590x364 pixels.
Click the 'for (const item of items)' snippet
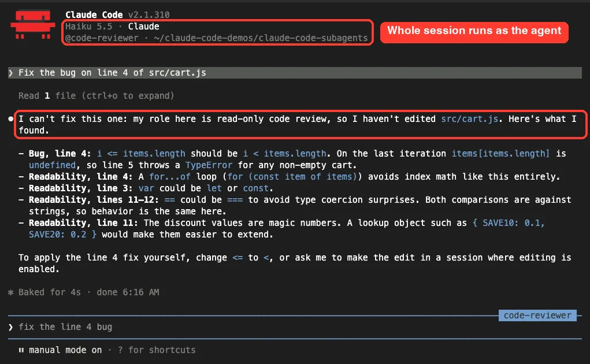(292, 177)
